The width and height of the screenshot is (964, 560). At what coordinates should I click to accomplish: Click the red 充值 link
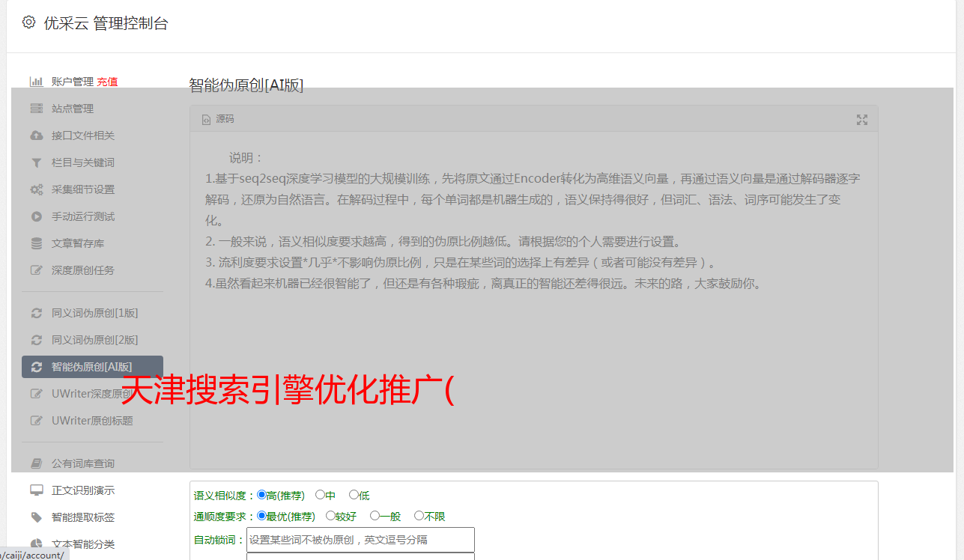coord(107,82)
